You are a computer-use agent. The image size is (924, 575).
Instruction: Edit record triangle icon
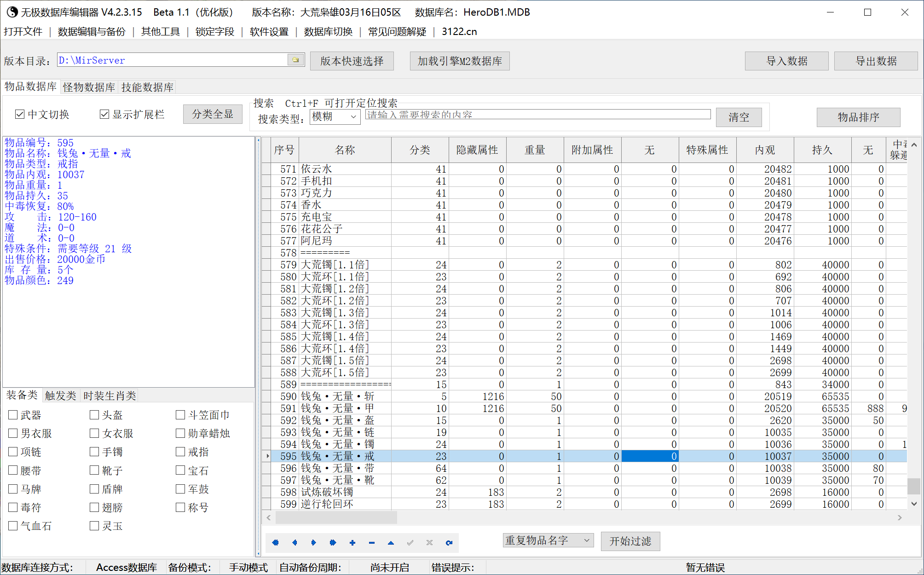click(391, 543)
